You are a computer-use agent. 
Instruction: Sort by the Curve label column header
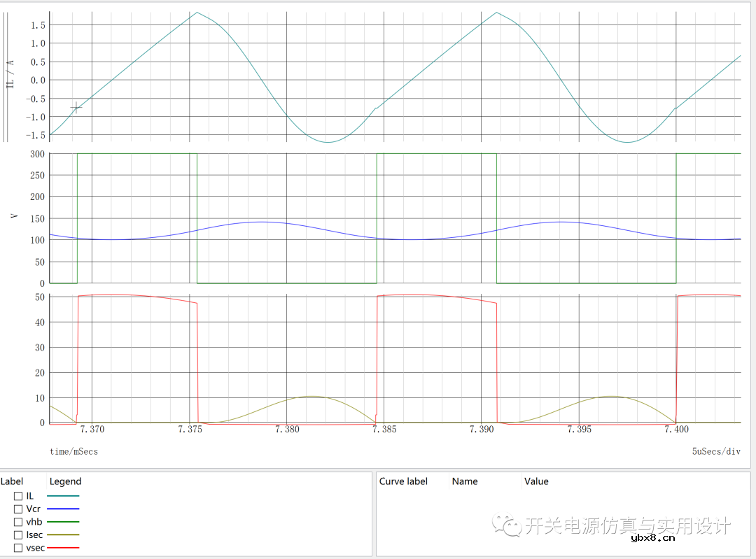coord(403,481)
